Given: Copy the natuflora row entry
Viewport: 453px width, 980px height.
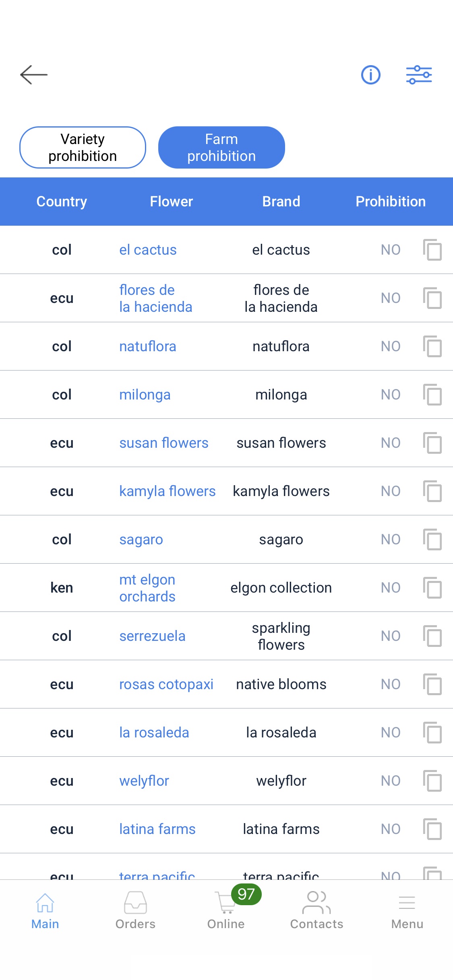Looking at the screenshot, I should 432,346.
